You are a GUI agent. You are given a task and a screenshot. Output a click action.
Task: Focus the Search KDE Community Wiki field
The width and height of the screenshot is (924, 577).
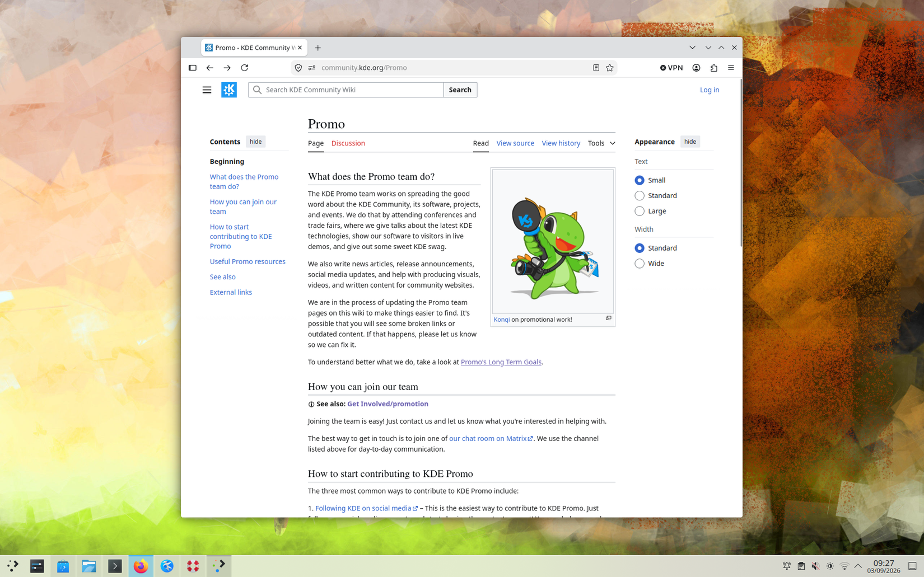[x=346, y=90]
